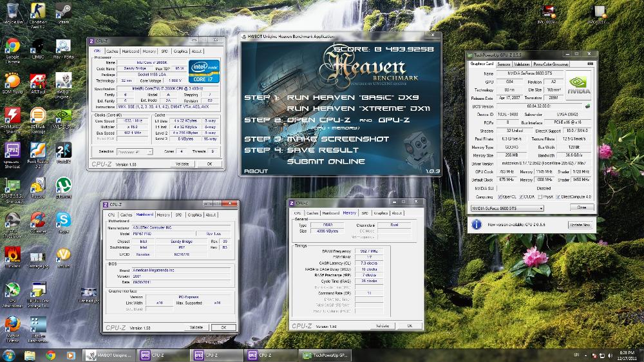Open the Recycle Bin desktop icon
The height and width of the screenshot is (362, 644).
coord(13,14)
